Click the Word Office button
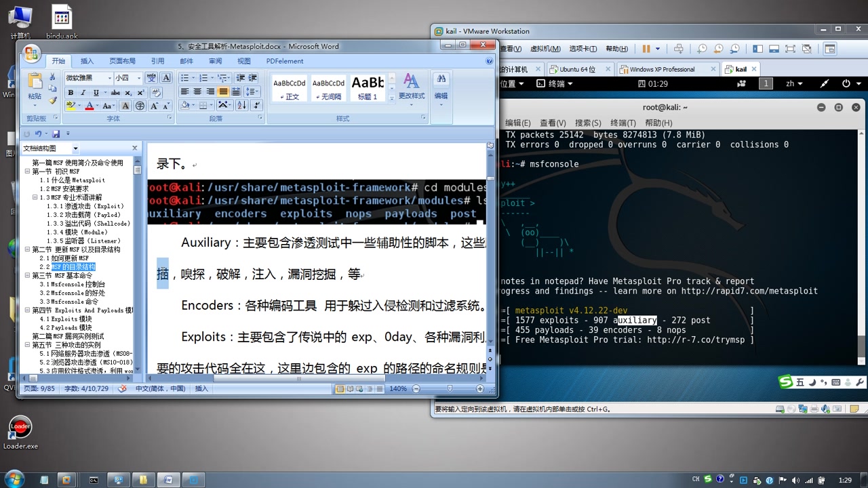Viewport: 868px width, 488px height. click(31, 54)
